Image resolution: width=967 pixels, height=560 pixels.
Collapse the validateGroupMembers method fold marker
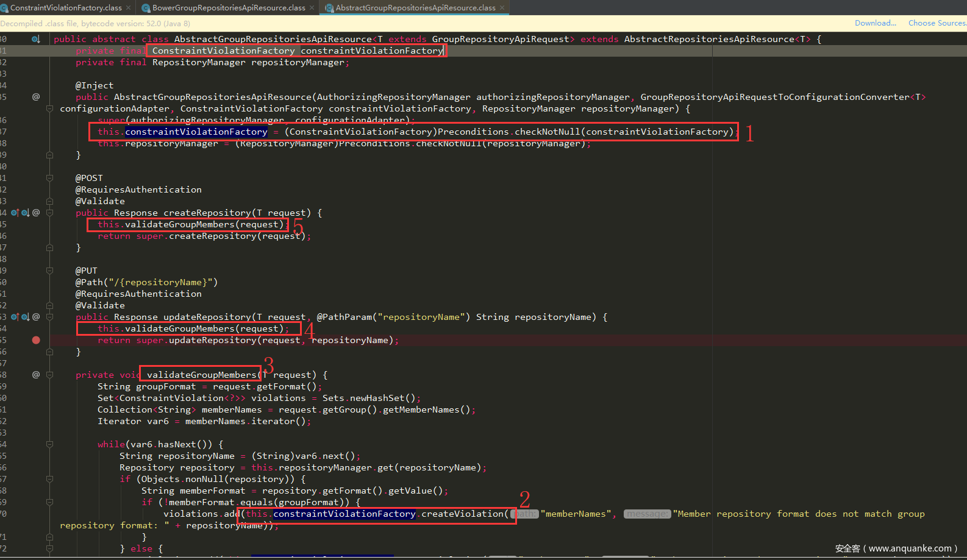(x=50, y=375)
